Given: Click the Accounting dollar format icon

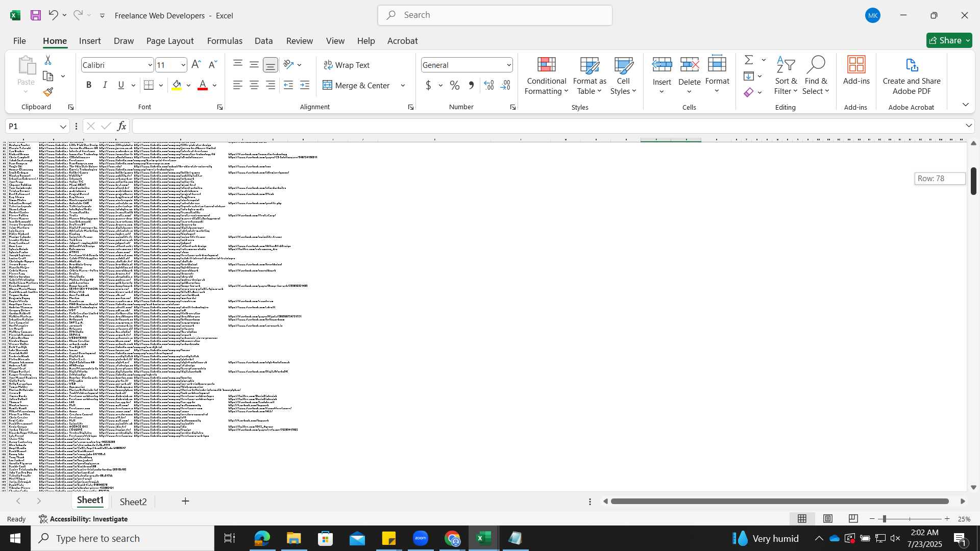Looking at the screenshot, I should pyautogui.click(x=428, y=85).
